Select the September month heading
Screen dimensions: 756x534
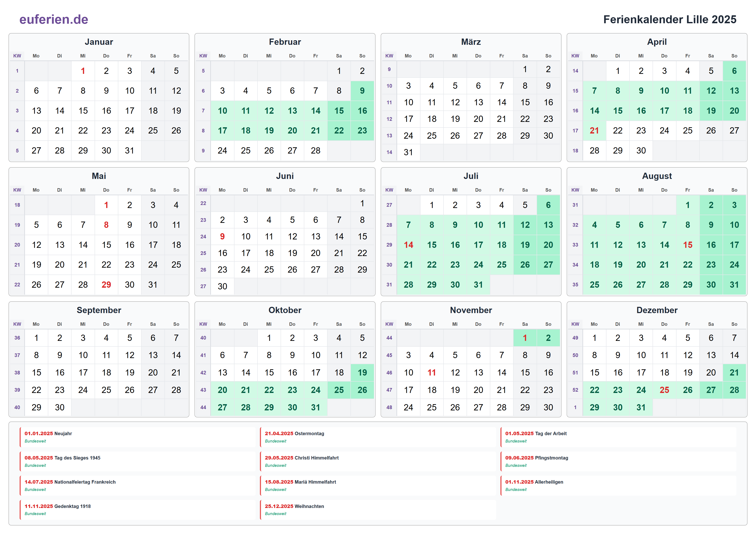(99, 310)
